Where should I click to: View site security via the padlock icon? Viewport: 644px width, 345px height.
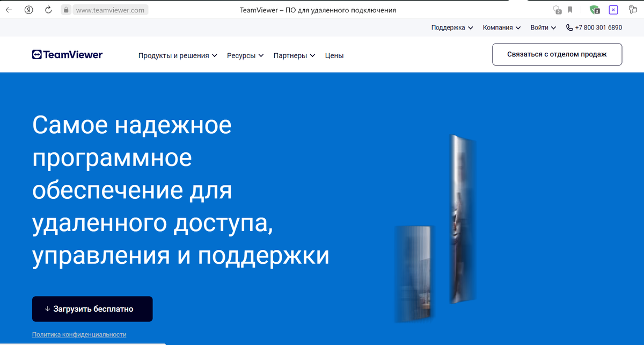click(65, 10)
